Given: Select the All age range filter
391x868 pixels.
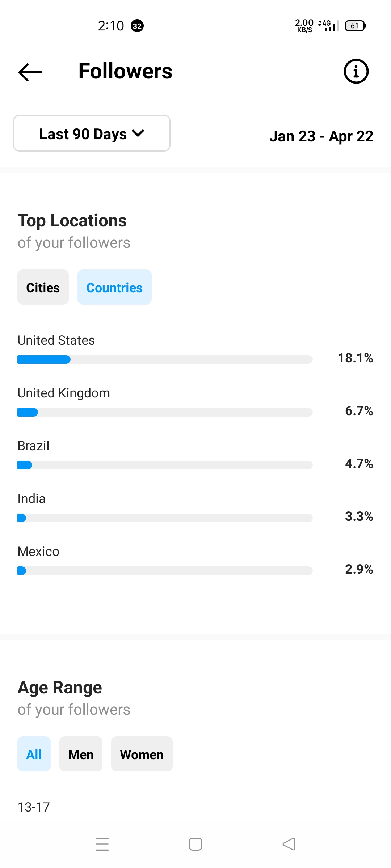Looking at the screenshot, I should tap(34, 754).
